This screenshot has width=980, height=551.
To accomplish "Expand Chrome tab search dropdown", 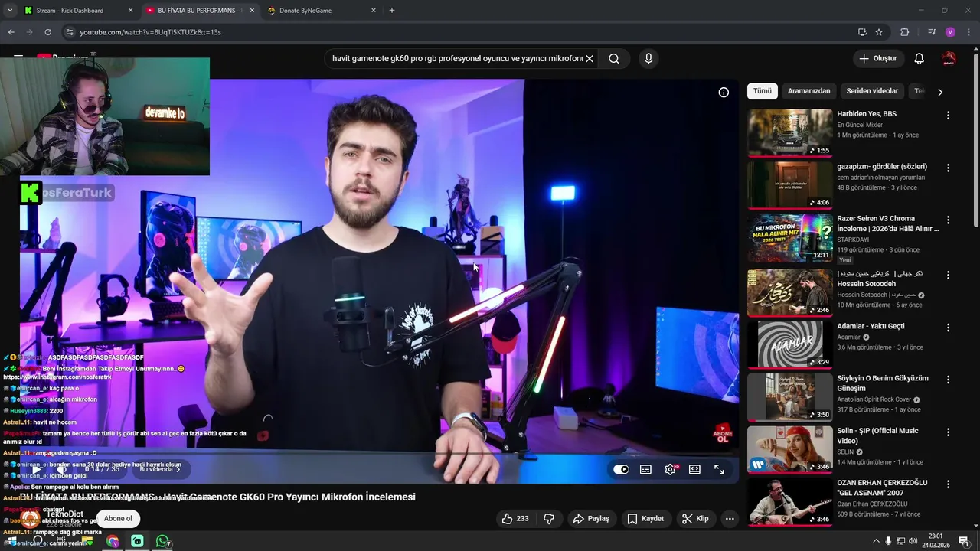I will pyautogui.click(x=10, y=11).
